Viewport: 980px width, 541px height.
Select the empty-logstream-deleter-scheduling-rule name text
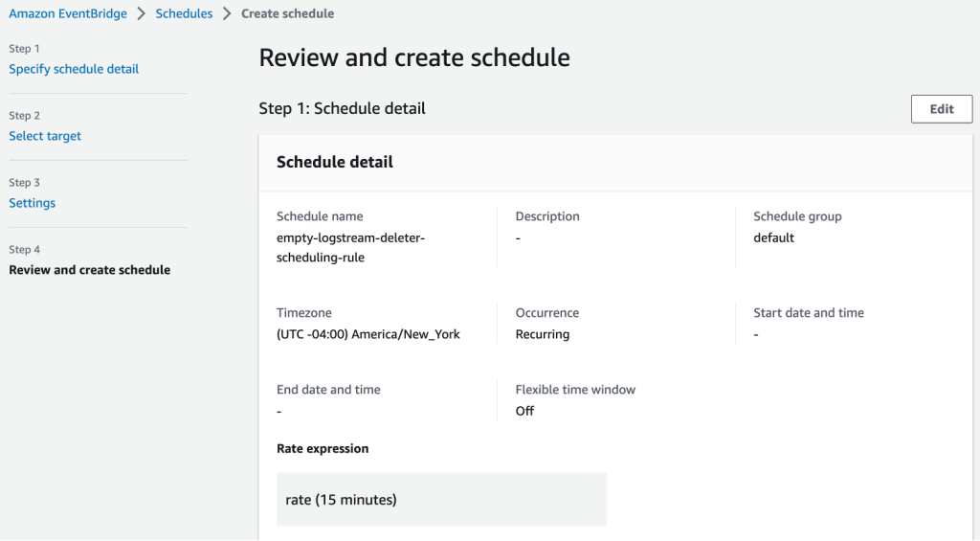click(x=350, y=248)
